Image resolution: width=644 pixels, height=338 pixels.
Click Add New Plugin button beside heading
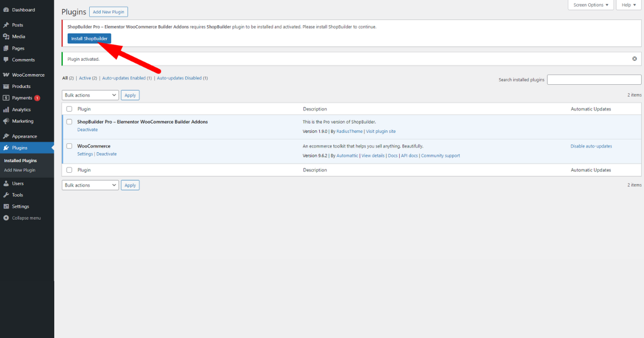click(108, 12)
